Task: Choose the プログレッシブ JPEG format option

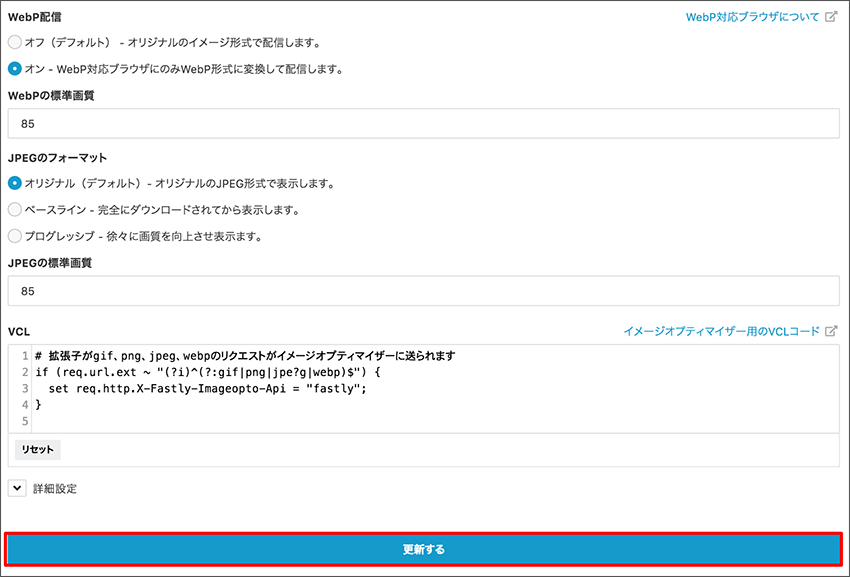Action: [x=14, y=236]
